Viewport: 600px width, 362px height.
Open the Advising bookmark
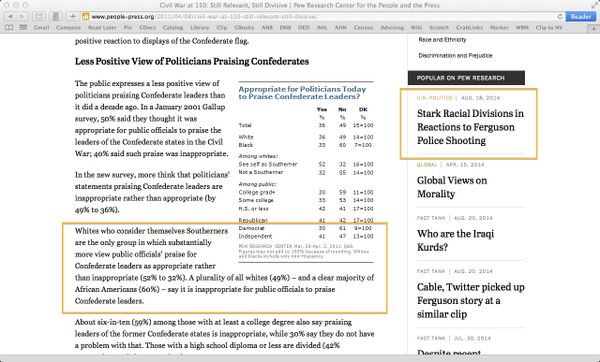tap(392, 28)
